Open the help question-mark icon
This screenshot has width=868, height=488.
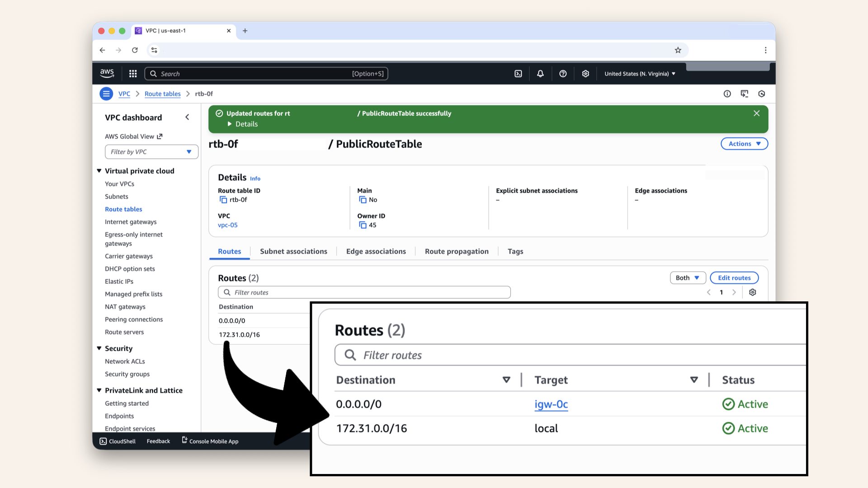(x=563, y=74)
